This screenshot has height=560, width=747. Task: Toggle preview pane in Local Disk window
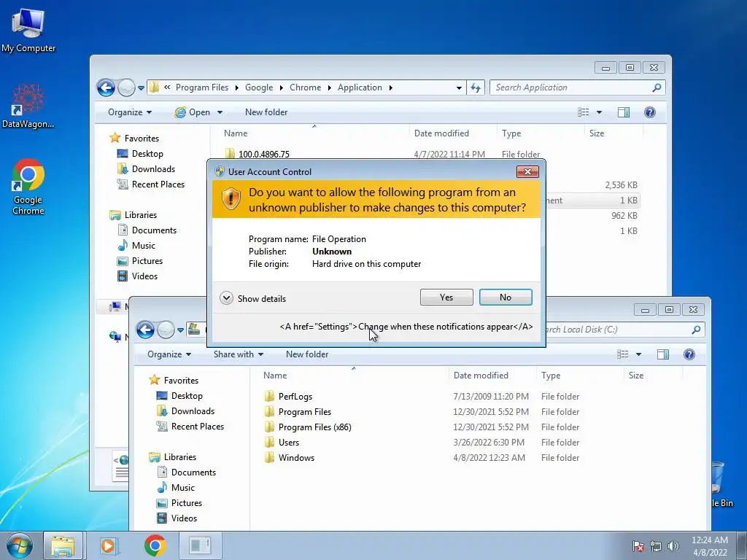coord(663,354)
